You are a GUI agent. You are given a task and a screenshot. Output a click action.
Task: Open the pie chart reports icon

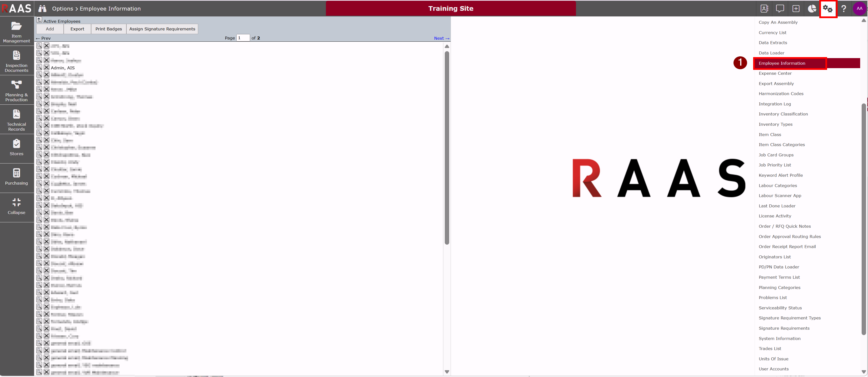click(812, 8)
